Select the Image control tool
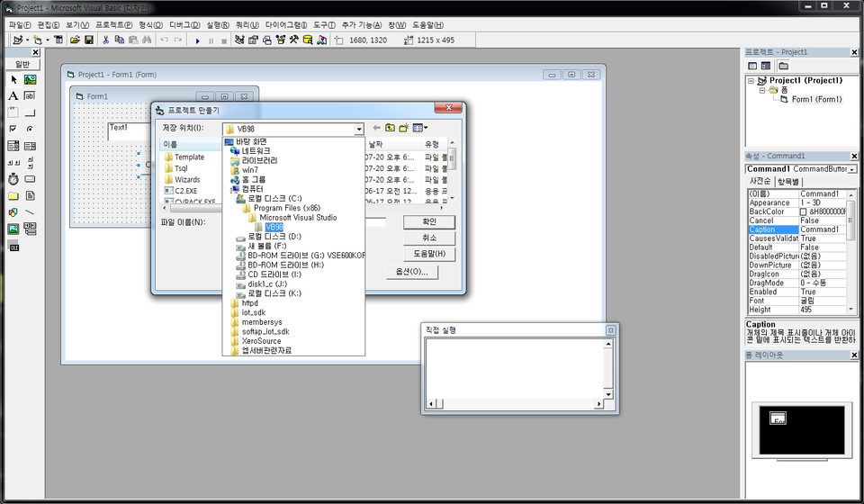This screenshot has height=504, width=864. (x=13, y=229)
